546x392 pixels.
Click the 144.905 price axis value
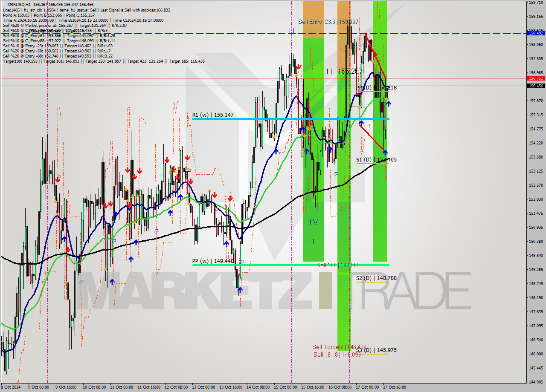[536, 382]
